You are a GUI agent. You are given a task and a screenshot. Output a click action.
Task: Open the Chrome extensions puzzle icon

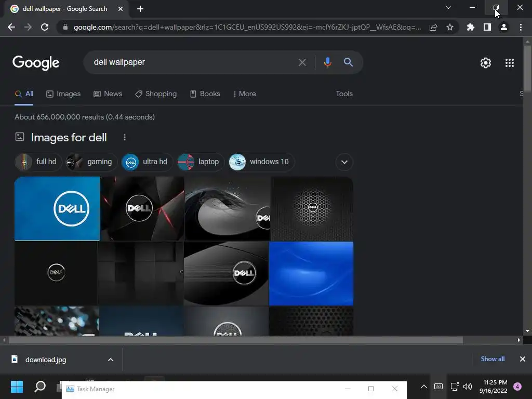[471, 27]
